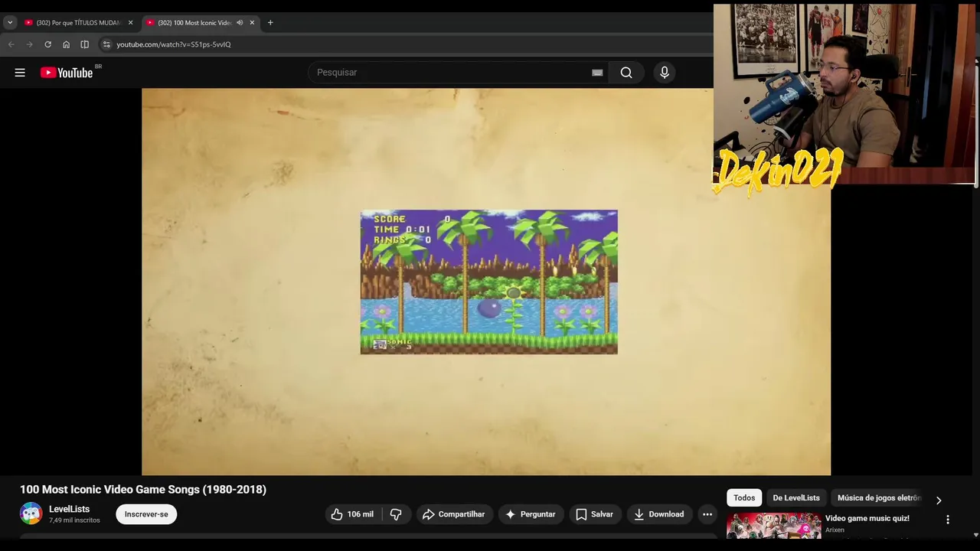Open options menu for 'Video game music quiz!'
Image resolution: width=980 pixels, height=551 pixels.
948,520
